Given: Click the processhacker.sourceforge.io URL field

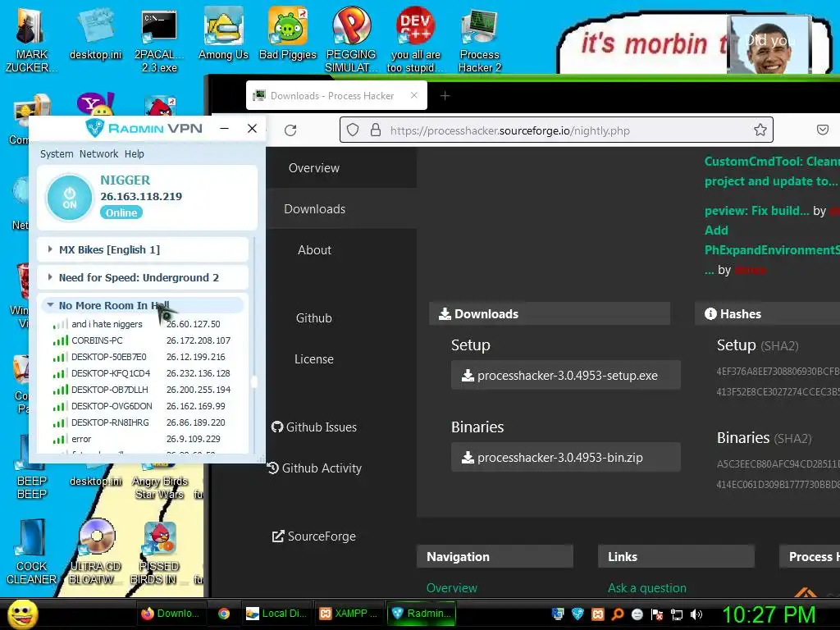Looking at the screenshot, I should [556, 130].
